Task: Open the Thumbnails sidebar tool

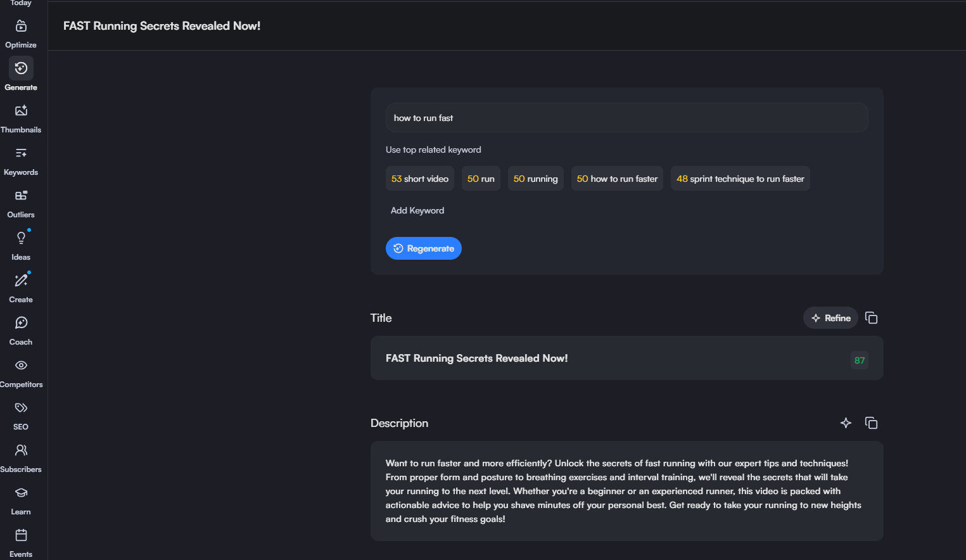Action: click(21, 111)
